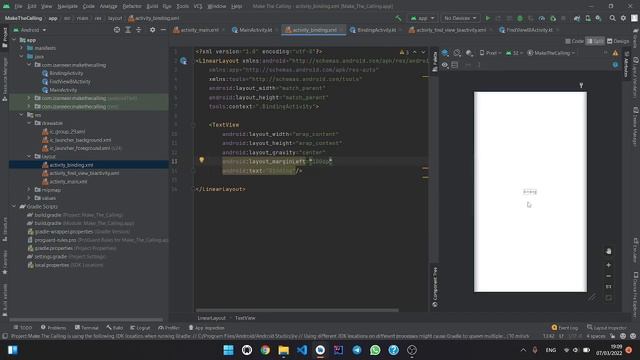This screenshot has height=360, width=640.
Task: Select ic_launcher_background.xml file
Action: (80, 140)
